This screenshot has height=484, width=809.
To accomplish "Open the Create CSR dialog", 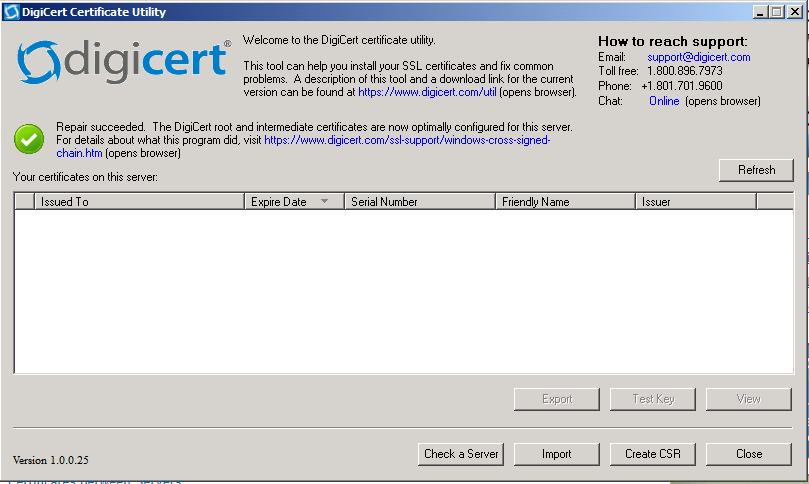I will pos(652,454).
